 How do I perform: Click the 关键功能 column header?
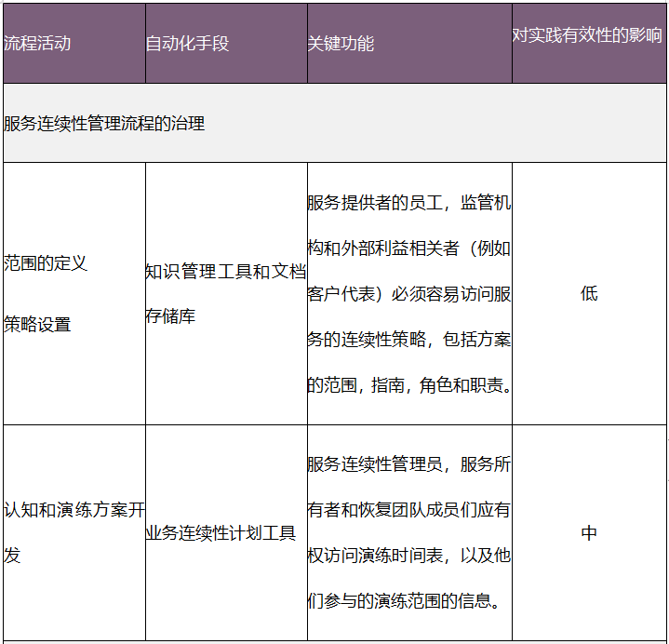click(x=341, y=44)
